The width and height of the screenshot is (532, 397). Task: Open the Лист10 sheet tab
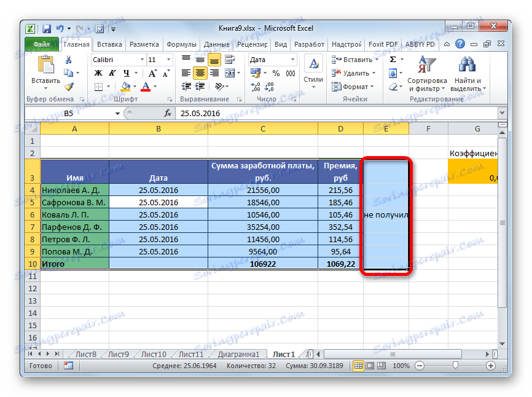[x=154, y=354]
